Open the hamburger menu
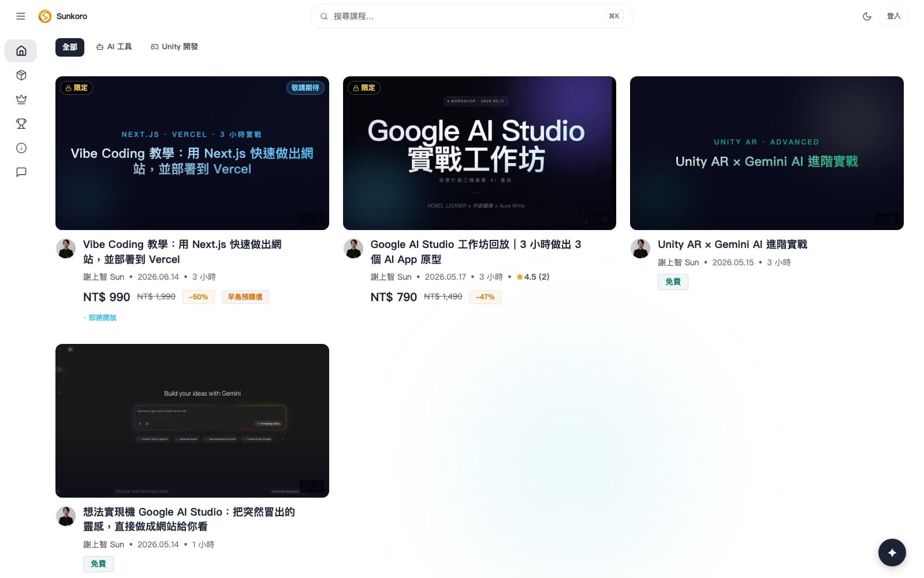The height and width of the screenshot is (578, 924). (x=21, y=16)
